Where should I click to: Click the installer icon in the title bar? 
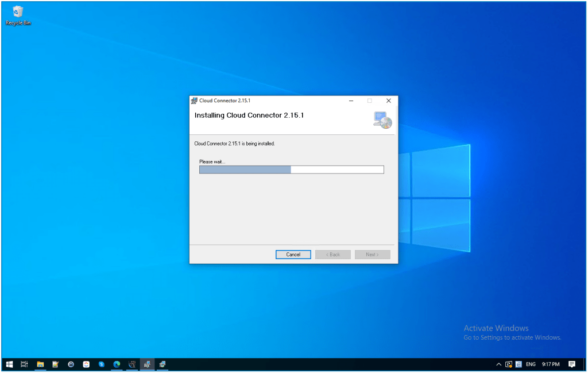(x=194, y=101)
